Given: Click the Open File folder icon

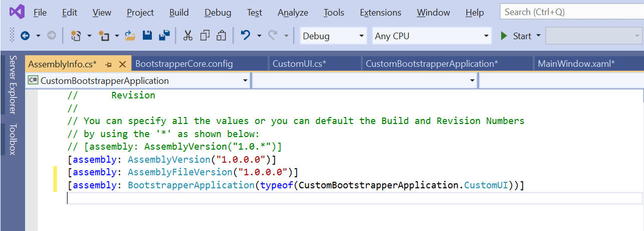Looking at the screenshot, I should coord(130,36).
